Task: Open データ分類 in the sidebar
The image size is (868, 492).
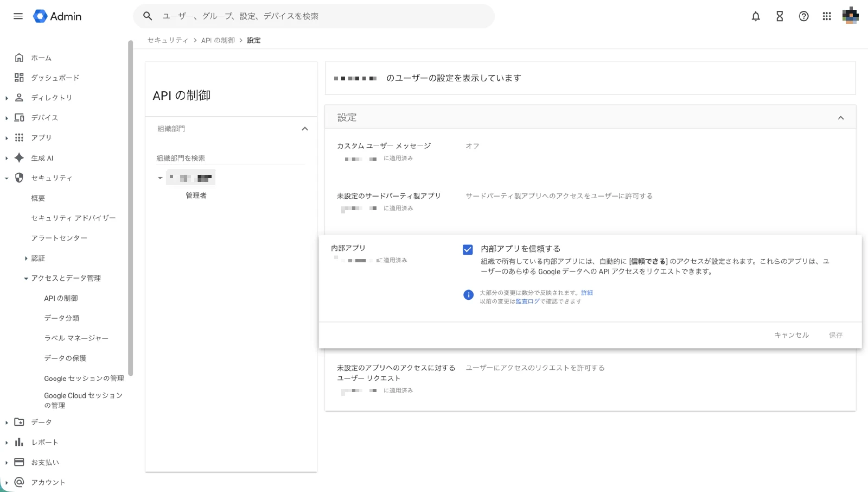Action: point(62,318)
